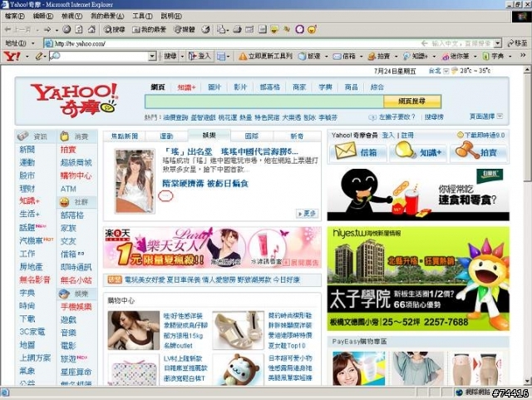Click the sandal shoes product thumbnail

(238, 330)
